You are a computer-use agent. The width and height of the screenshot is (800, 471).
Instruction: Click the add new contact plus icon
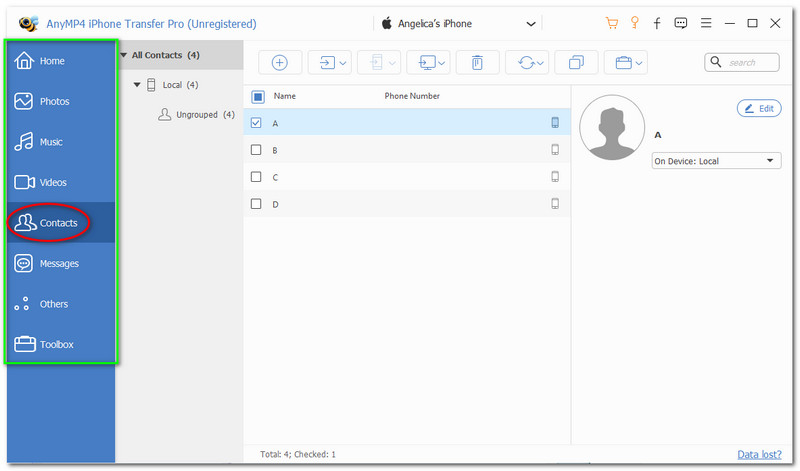pos(280,63)
